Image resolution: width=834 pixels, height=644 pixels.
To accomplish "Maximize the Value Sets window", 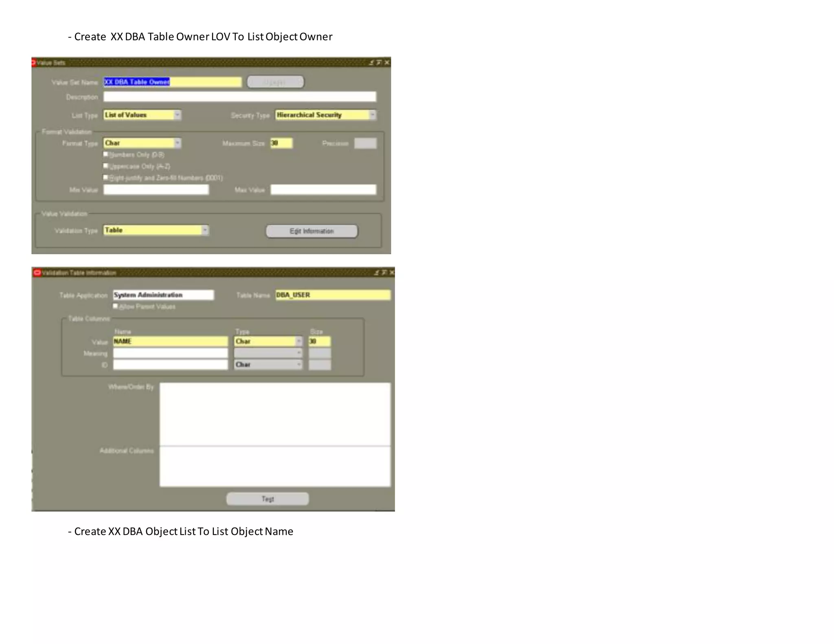I will pyautogui.click(x=379, y=62).
